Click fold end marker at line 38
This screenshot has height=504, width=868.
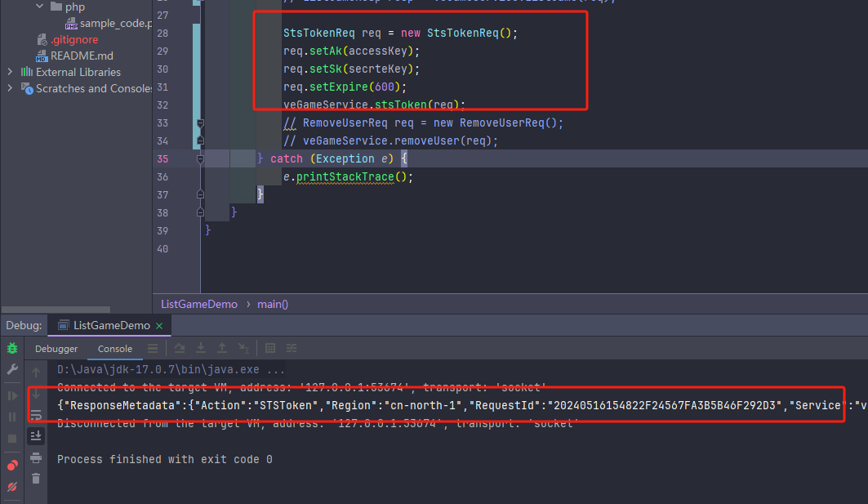click(x=200, y=212)
